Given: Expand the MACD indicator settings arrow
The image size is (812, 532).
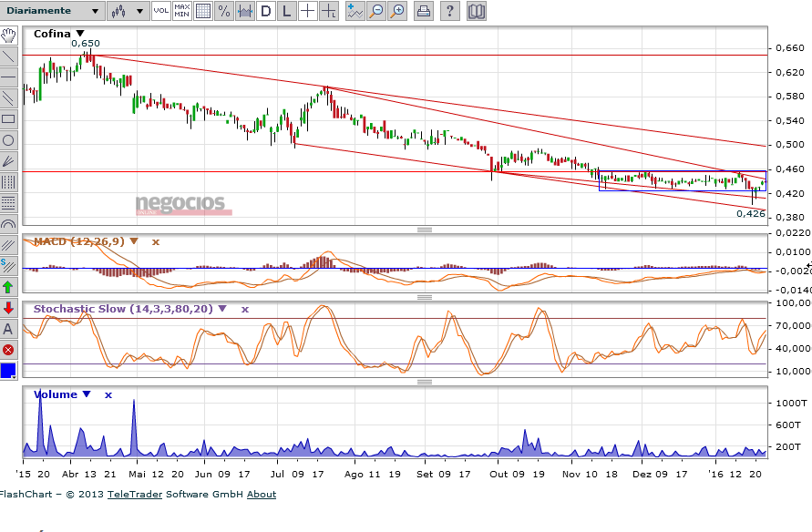Looking at the screenshot, I should 134,241.
